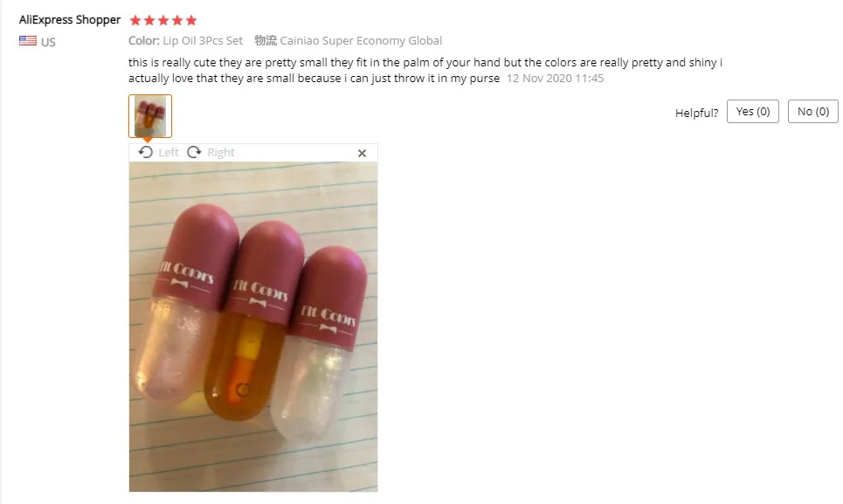Click the 'Lip Oil 3Pcs Set' color text
The width and height of the screenshot is (843, 504).
pos(203,41)
